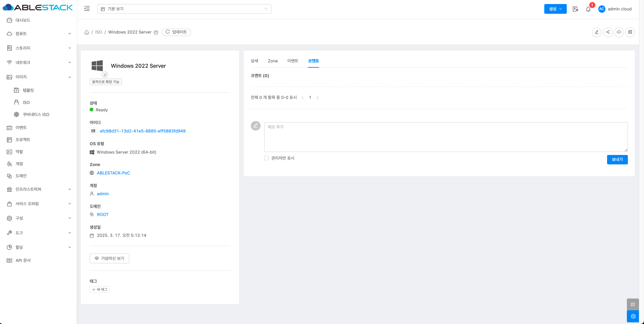Open the ROOT domain link
The height and width of the screenshot is (324, 644).
tap(103, 215)
